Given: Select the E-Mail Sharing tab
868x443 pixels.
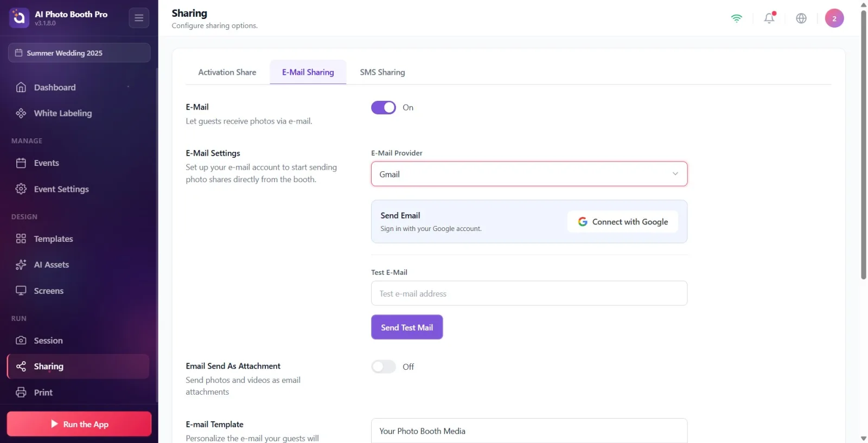Looking at the screenshot, I should (308, 72).
